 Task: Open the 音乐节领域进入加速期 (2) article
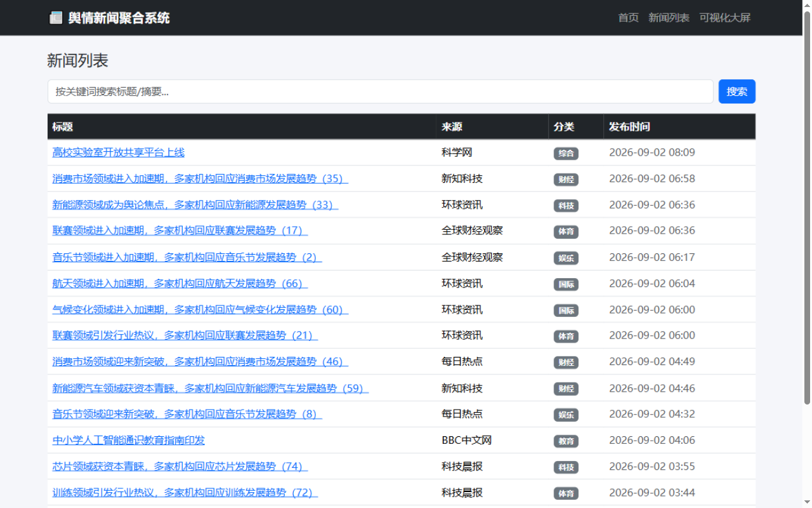pyautogui.click(x=187, y=257)
